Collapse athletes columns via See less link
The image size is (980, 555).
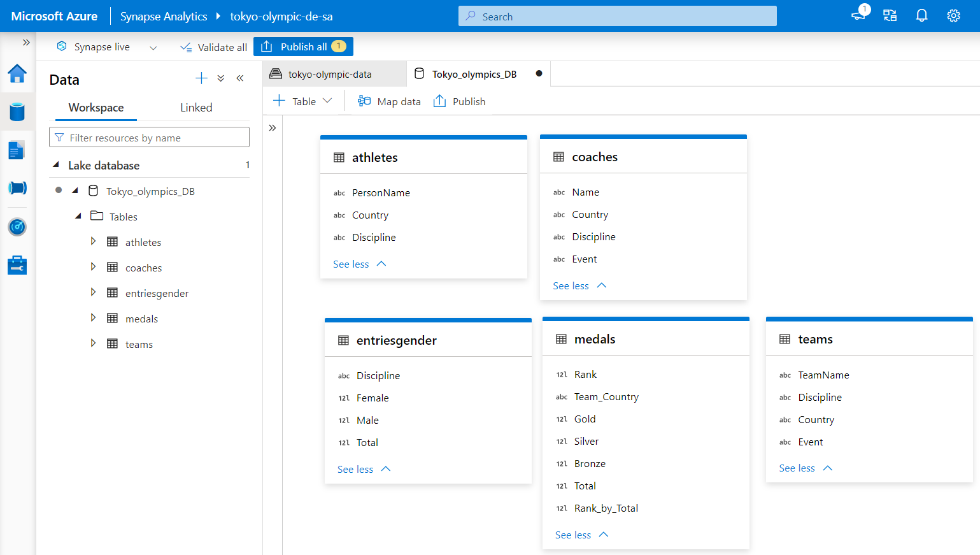351,264
